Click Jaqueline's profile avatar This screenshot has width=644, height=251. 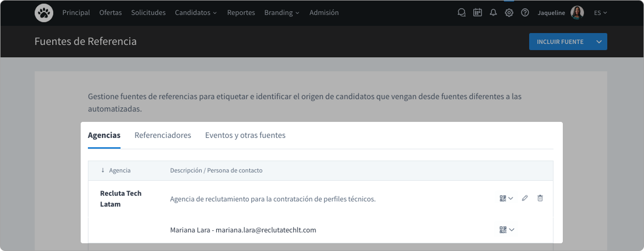tap(577, 13)
